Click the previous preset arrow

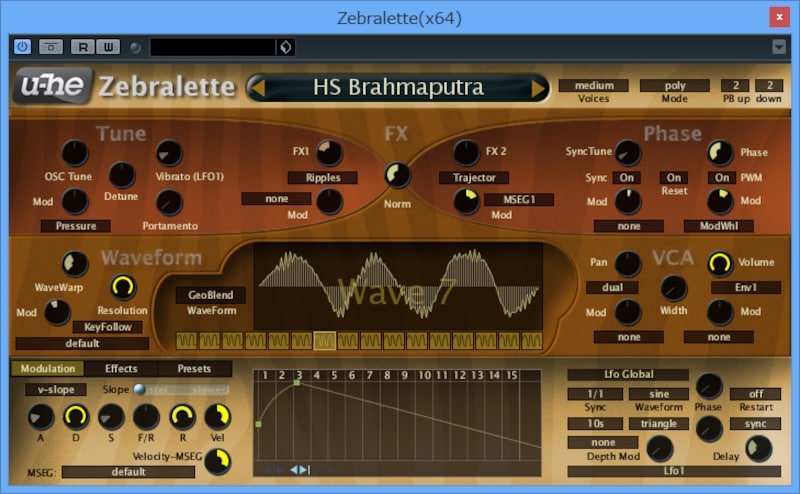click(x=256, y=88)
